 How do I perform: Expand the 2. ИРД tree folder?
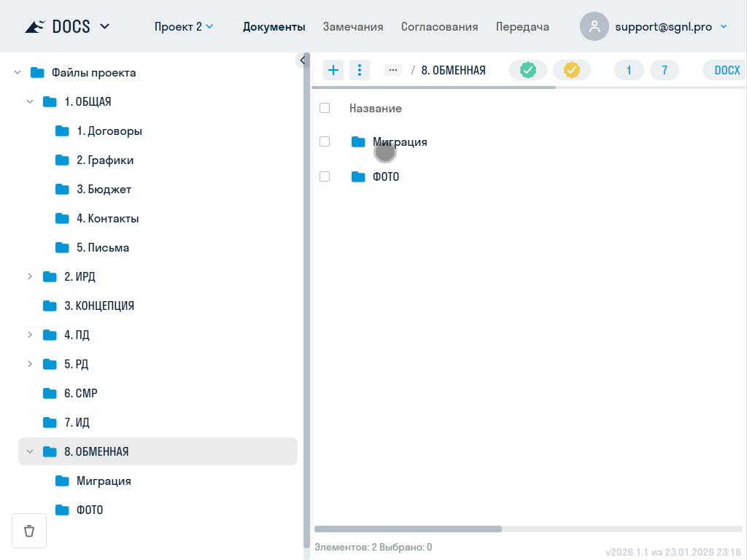(30, 276)
